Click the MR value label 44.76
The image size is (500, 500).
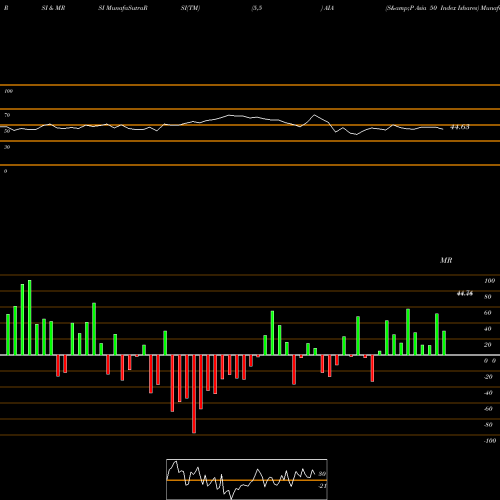pos(465,293)
